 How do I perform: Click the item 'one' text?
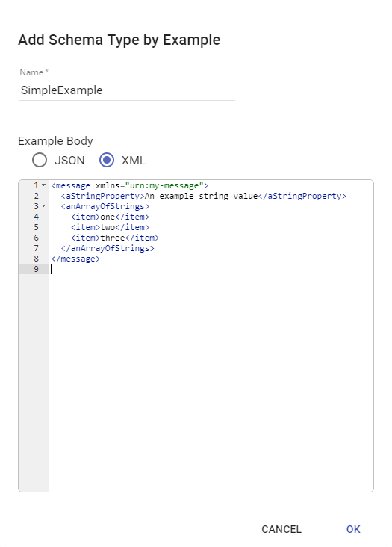pyautogui.click(x=108, y=217)
